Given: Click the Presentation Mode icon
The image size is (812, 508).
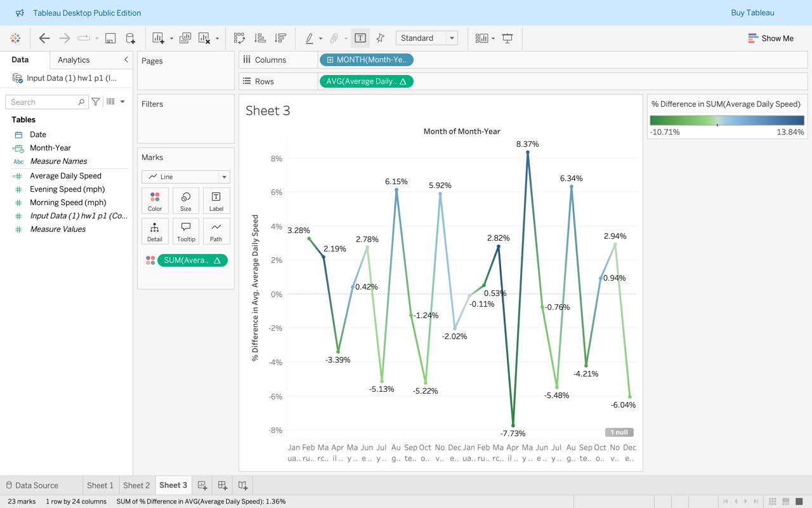Looking at the screenshot, I should 507,38.
